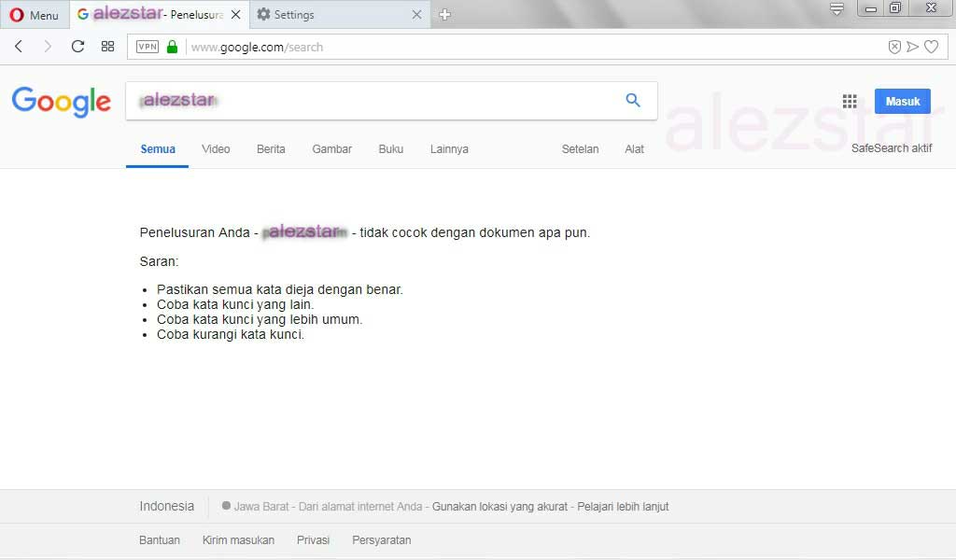Open the Setelan dropdown
This screenshot has width=956, height=560.
pyautogui.click(x=580, y=149)
